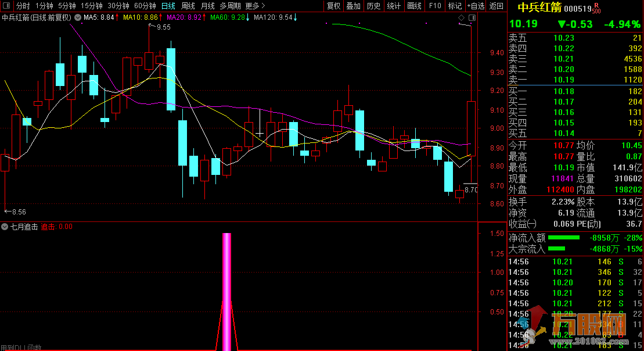Viewport: 644px width, 351px height.
Task: Click the stock name 中兵红箭 header
Action: [x=539, y=8]
